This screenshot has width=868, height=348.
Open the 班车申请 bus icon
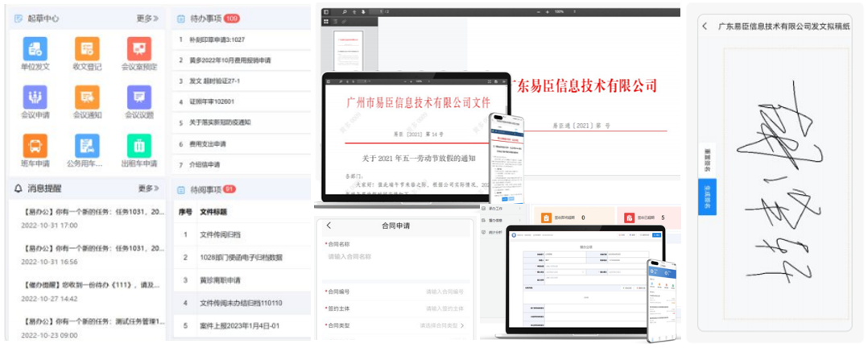click(35, 146)
